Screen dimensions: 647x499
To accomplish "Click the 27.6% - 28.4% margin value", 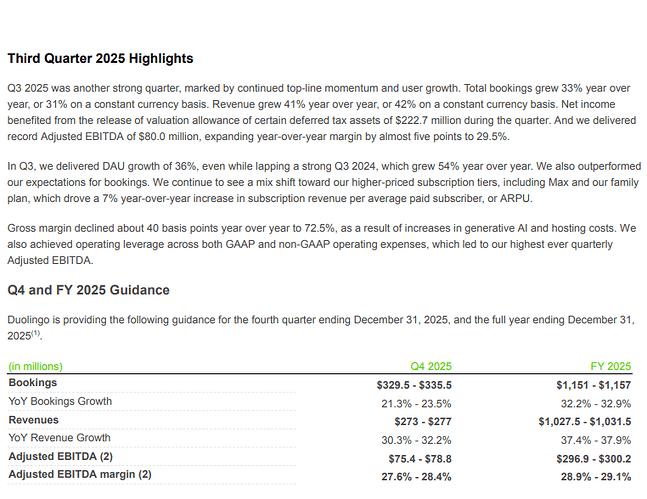I will [x=416, y=477].
